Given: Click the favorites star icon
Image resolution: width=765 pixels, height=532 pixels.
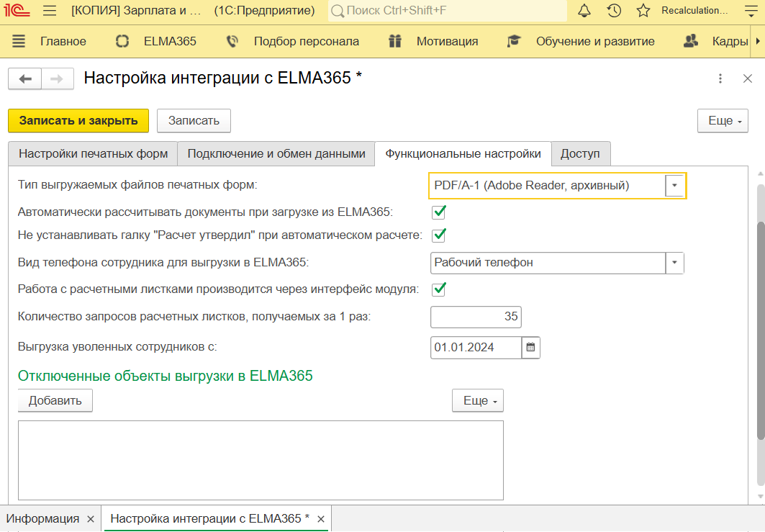Looking at the screenshot, I should pyautogui.click(x=643, y=11).
